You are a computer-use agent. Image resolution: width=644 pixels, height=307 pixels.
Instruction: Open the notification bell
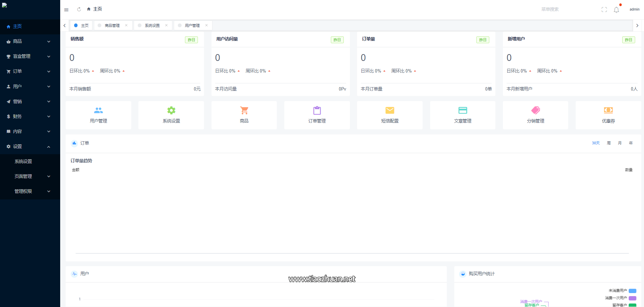[x=616, y=10]
